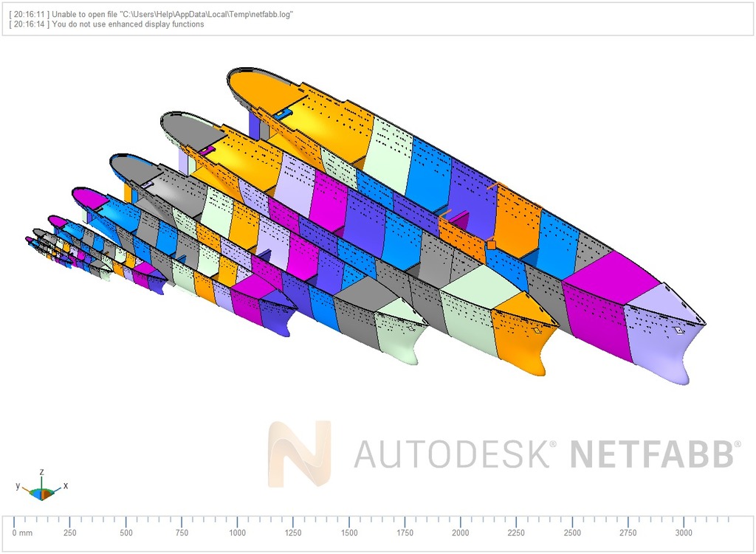Click the 20:16:11 timestamp in the log
Screen dimensions: 756x554
tap(27, 13)
